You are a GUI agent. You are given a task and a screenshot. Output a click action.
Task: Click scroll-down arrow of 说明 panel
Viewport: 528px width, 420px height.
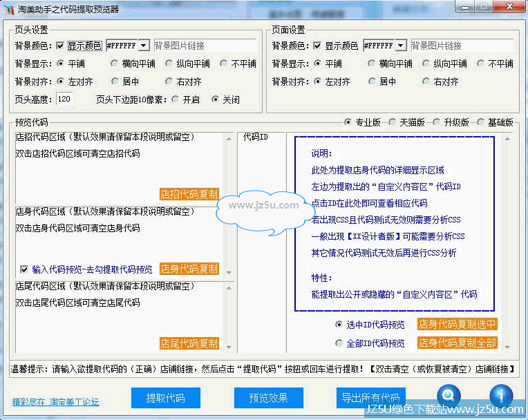pos(507,347)
